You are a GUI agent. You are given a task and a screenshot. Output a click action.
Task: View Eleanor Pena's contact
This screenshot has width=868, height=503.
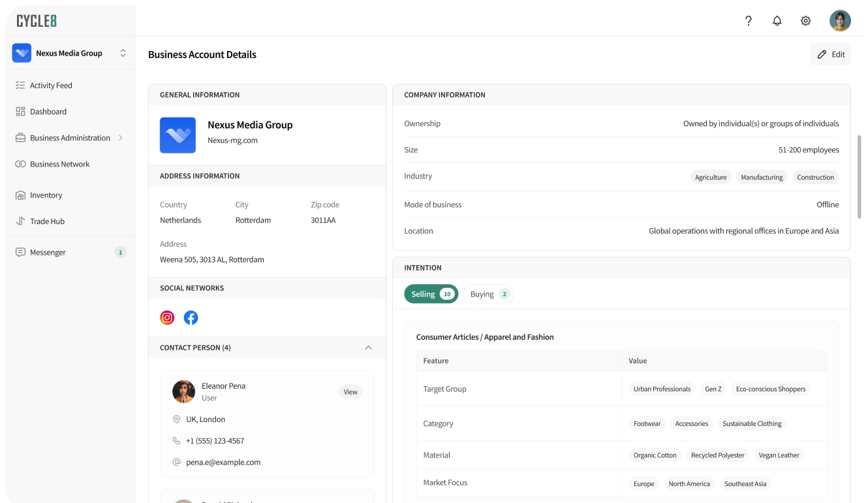pos(350,392)
